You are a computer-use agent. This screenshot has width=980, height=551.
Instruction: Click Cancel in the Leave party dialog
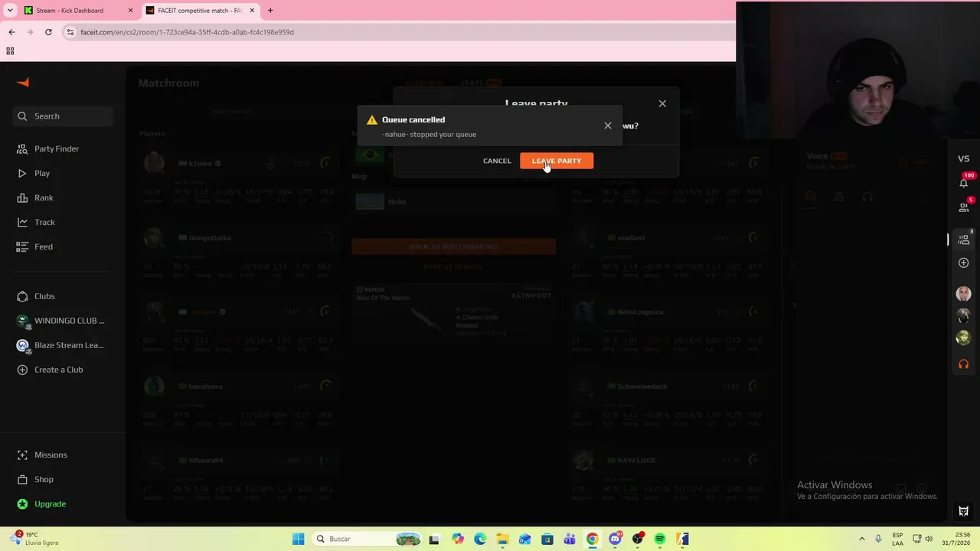497,161
